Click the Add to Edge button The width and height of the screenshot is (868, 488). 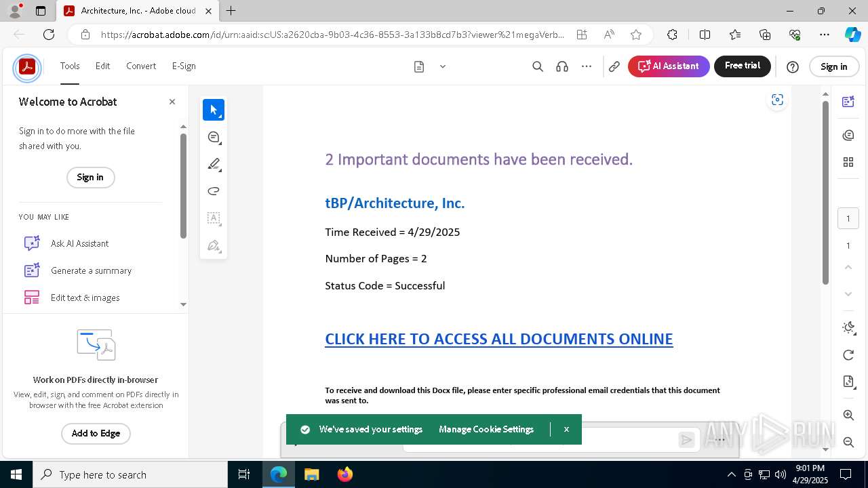tap(96, 434)
